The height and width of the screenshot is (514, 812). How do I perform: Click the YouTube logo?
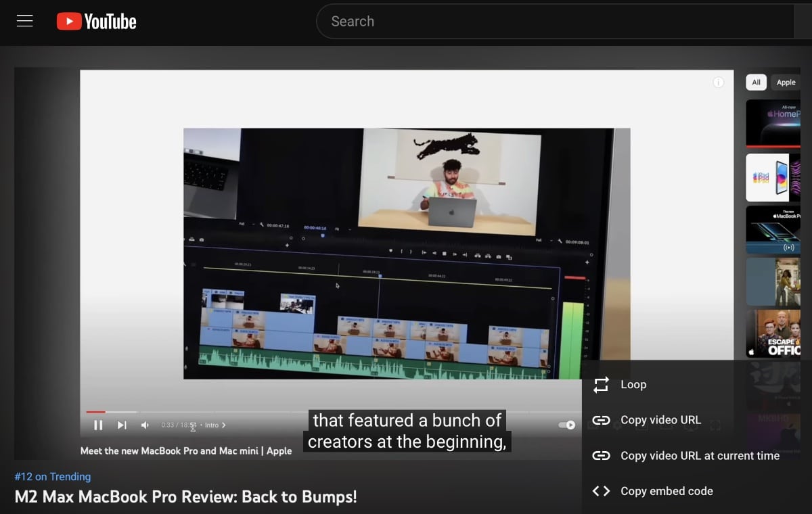(x=96, y=22)
